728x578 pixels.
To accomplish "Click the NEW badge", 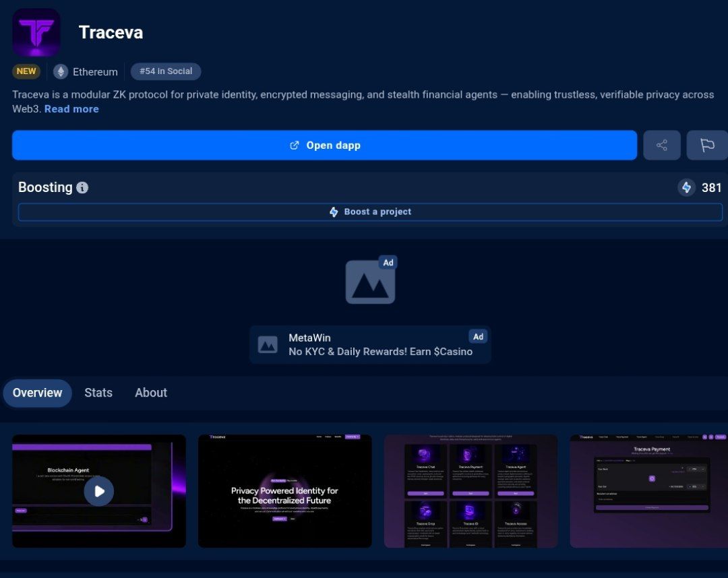I will 26,71.
